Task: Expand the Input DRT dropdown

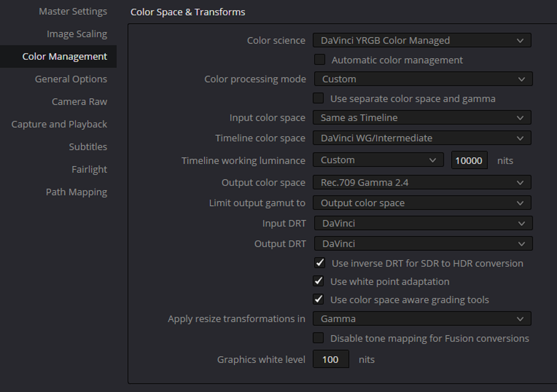Action: pos(424,223)
